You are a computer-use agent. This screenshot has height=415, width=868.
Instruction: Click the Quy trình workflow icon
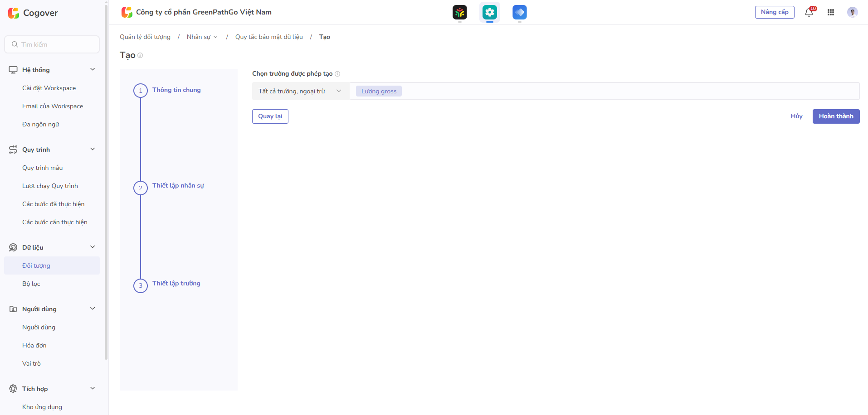coord(13,150)
